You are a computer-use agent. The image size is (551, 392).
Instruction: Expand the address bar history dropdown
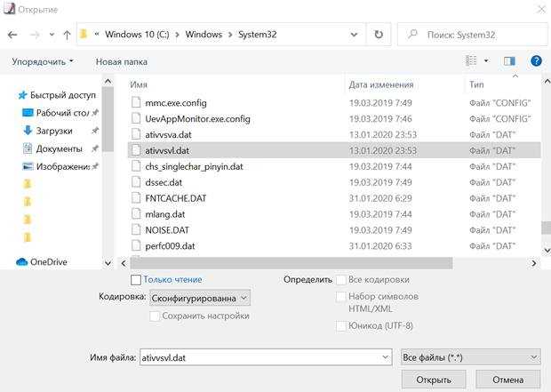pos(354,35)
